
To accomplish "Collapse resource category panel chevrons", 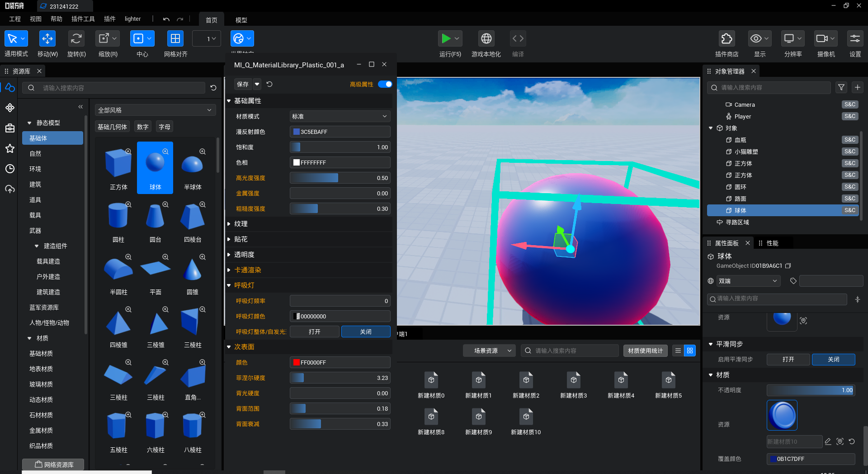I will click(x=80, y=107).
